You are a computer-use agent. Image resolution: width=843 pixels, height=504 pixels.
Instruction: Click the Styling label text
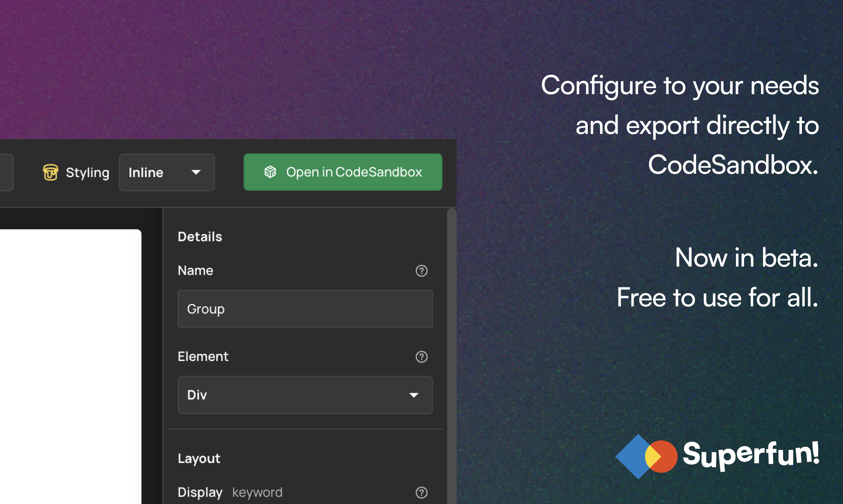tap(88, 173)
